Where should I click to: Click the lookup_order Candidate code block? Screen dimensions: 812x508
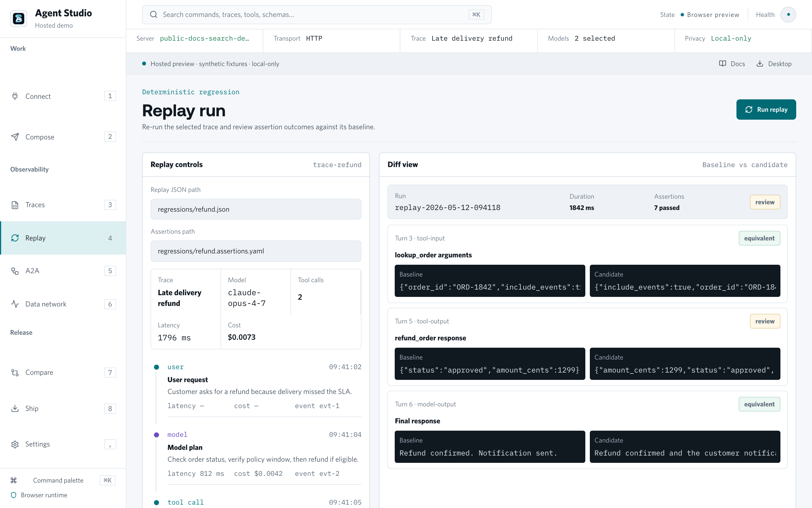click(x=685, y=281)
